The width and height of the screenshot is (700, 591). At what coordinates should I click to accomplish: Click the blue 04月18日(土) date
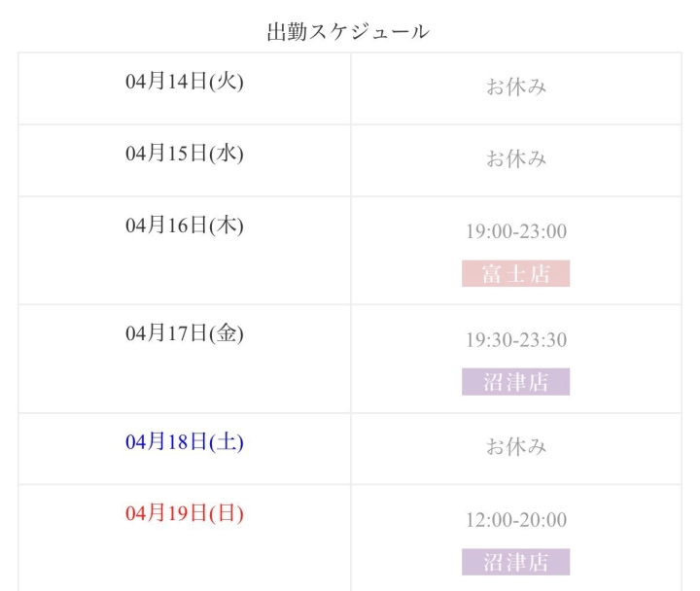tap(185, 441)
